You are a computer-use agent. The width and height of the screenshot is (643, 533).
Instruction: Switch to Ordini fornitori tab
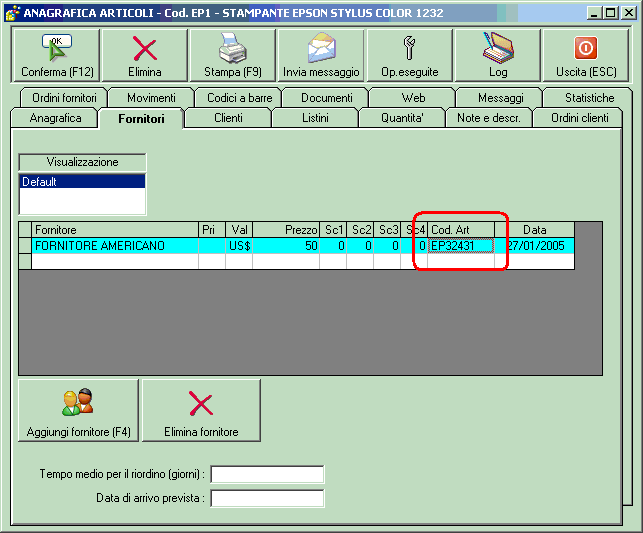tap(64, 98)
